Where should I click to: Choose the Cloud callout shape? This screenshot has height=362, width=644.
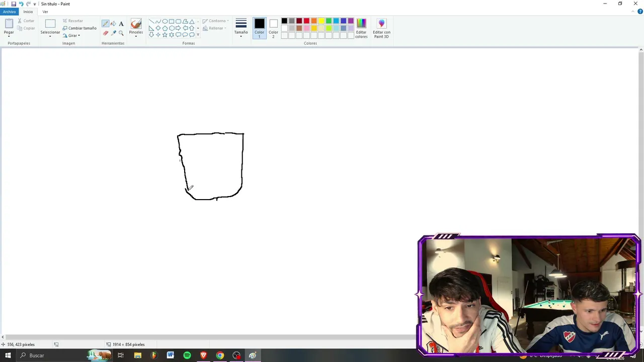pyautogui.click(x=192, y=35)
